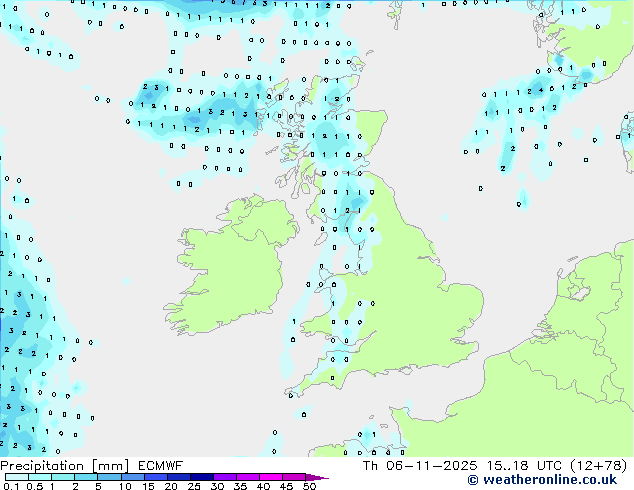Click the 25–30 mm dark blue swatch
This screenshot has width=634, height=490.
pos(202,477)
